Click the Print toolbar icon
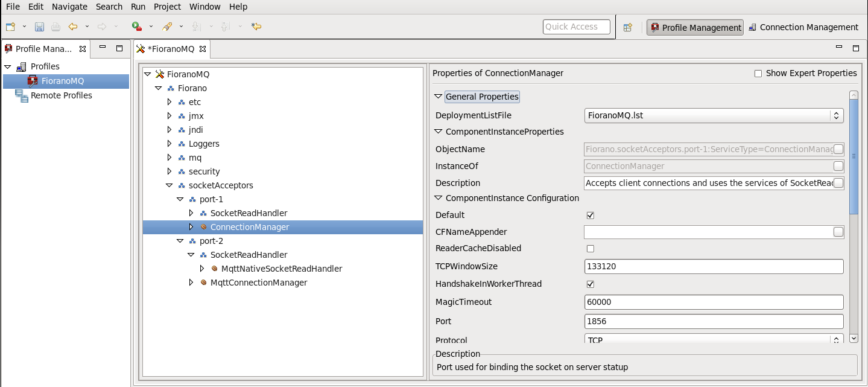The image size is (868, 387). pyautogui.click(x=55, y=27)
